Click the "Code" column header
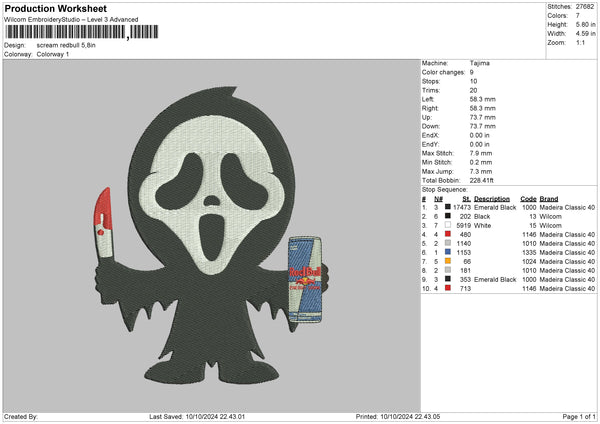600x424 pixels. click(528, 199)
